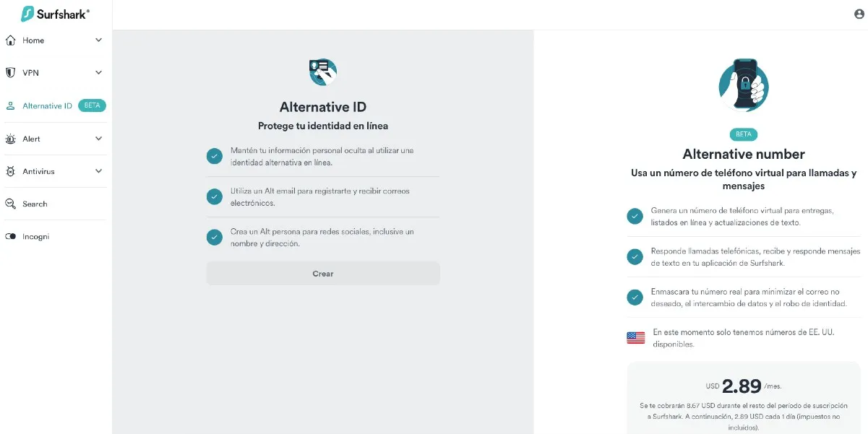Click the 'Se te cobrarán 8.67 USD' notice
Image resolution: width=868 pixels, height=434 pixels.
point(744,417)
